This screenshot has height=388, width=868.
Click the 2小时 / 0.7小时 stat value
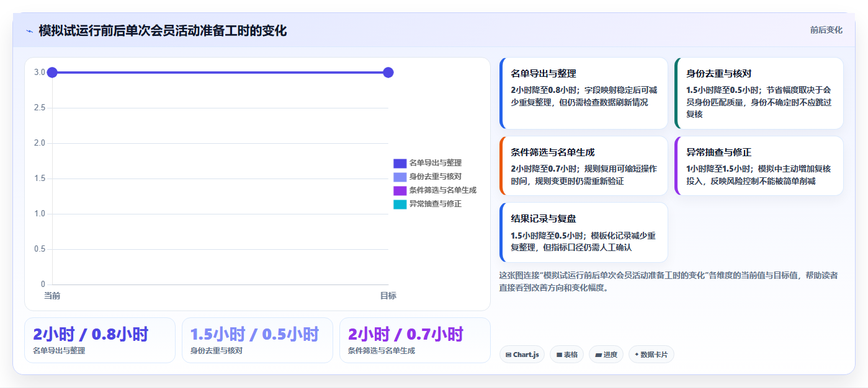pos(406,335)
